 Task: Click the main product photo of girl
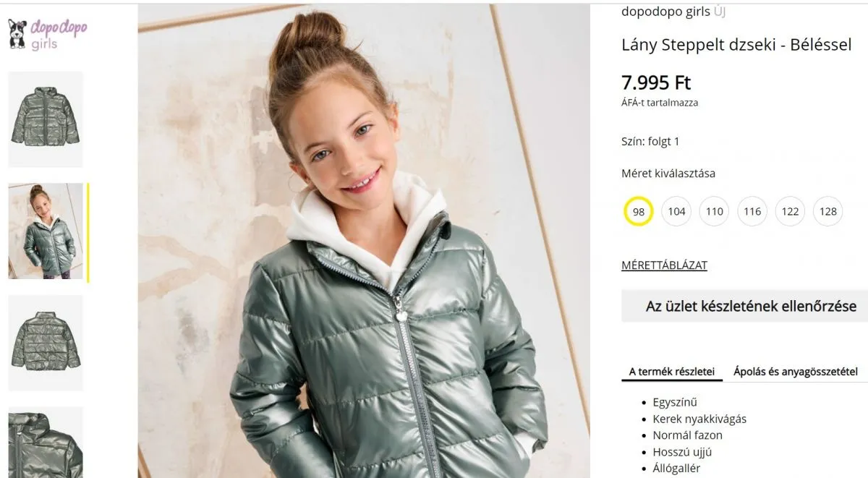point(364,242)
